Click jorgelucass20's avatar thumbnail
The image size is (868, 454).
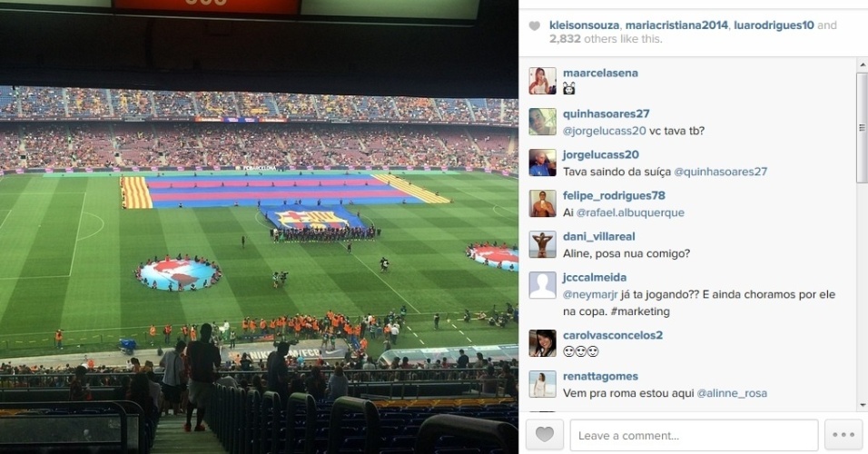pyautogui.click(x=543, y=163)
